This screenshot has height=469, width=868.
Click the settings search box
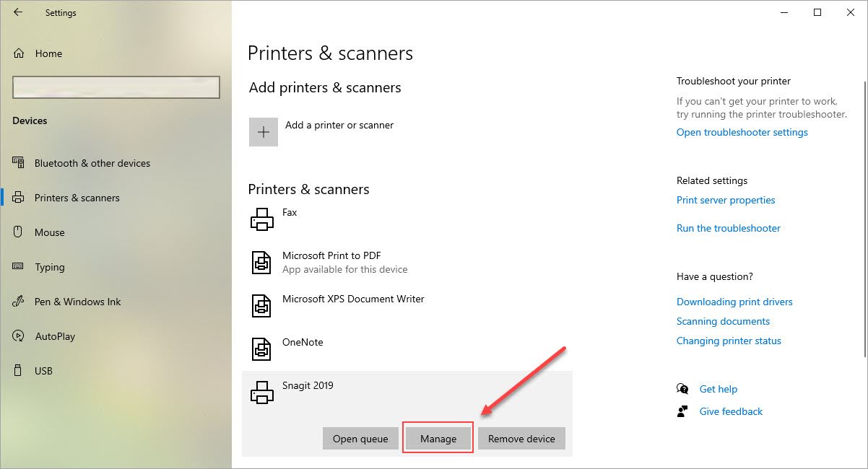[x=116, y=87]
